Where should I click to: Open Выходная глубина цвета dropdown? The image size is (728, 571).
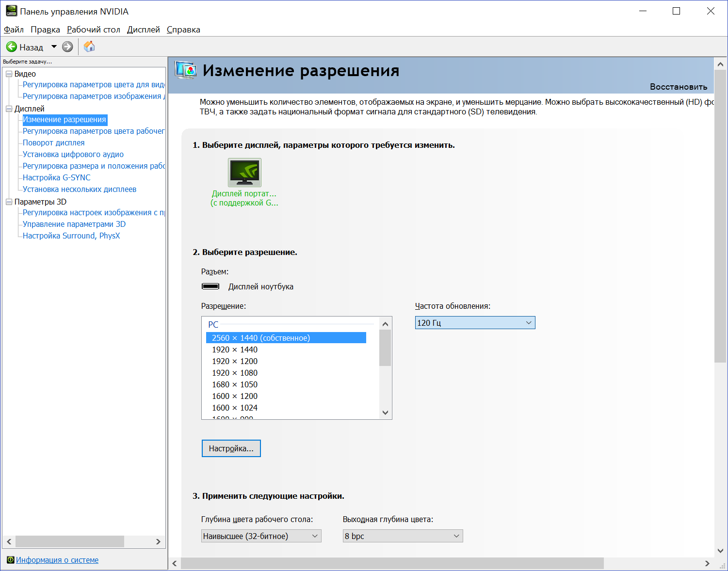[403, 536]
